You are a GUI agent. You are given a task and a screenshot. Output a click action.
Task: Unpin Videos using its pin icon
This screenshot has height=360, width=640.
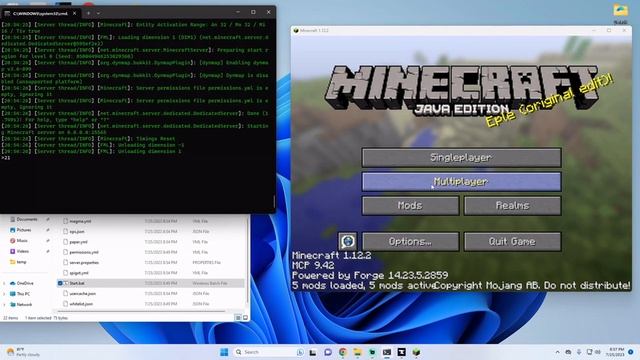(x=48, y=251)
